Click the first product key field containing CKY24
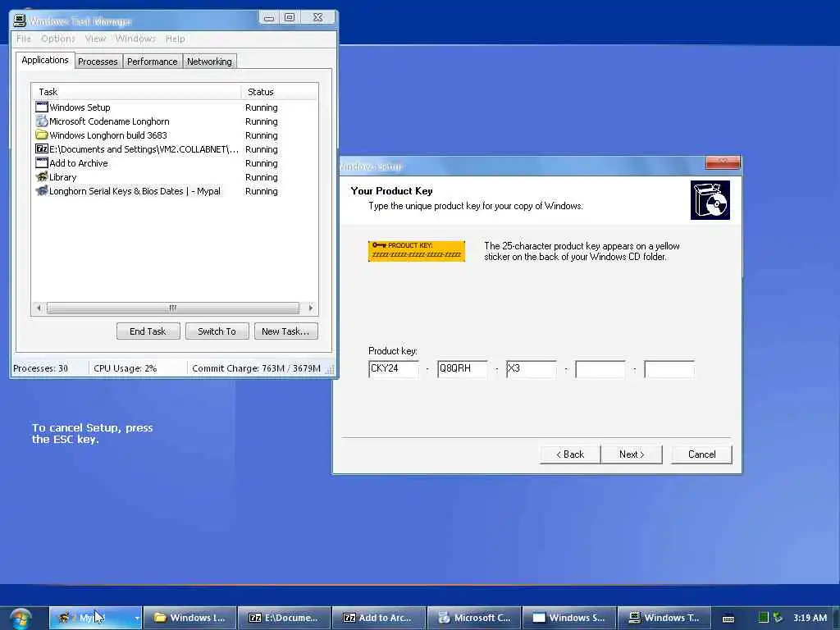The height and width of the screenshot is (630, 840). pyautogui.click(x=394, y=369)
